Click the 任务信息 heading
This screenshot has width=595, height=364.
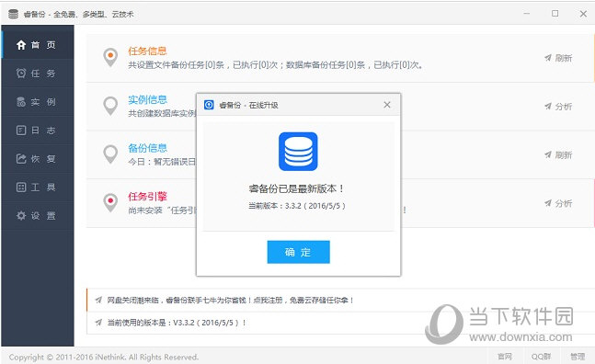coord(147,51)
